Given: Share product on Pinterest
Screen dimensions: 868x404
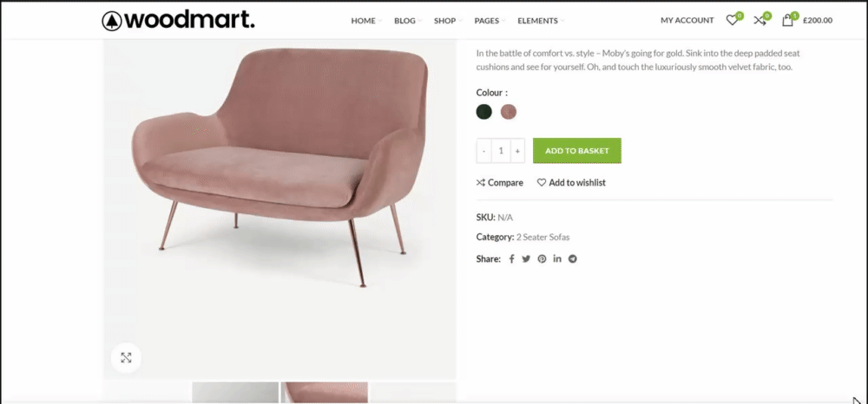Looking at the screenshot, I should coord(542,258).
